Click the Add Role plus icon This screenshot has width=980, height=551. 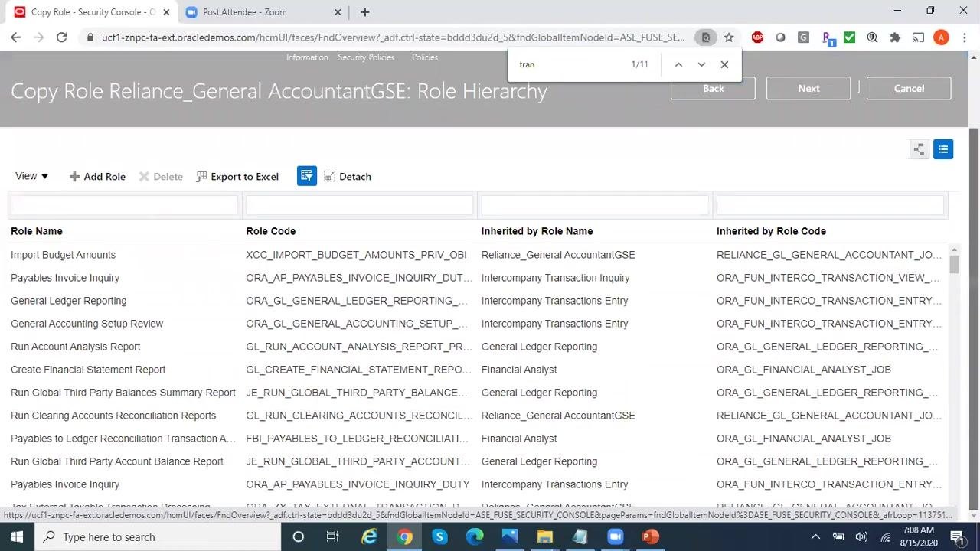coord(74,177)
